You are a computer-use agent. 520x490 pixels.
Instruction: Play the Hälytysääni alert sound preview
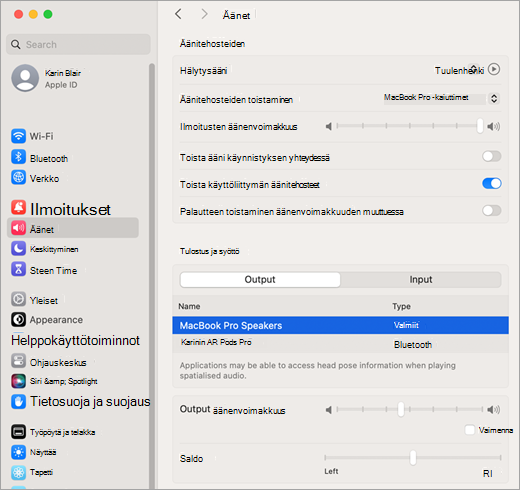tap(494, 69)
